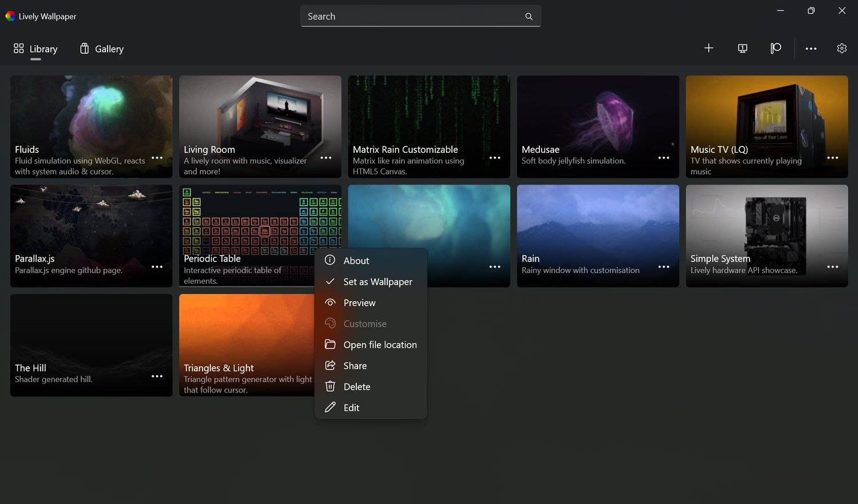This screenshot has height=504, width=858.
Task: Select Share from the context menu
Action: click(371, 366)
